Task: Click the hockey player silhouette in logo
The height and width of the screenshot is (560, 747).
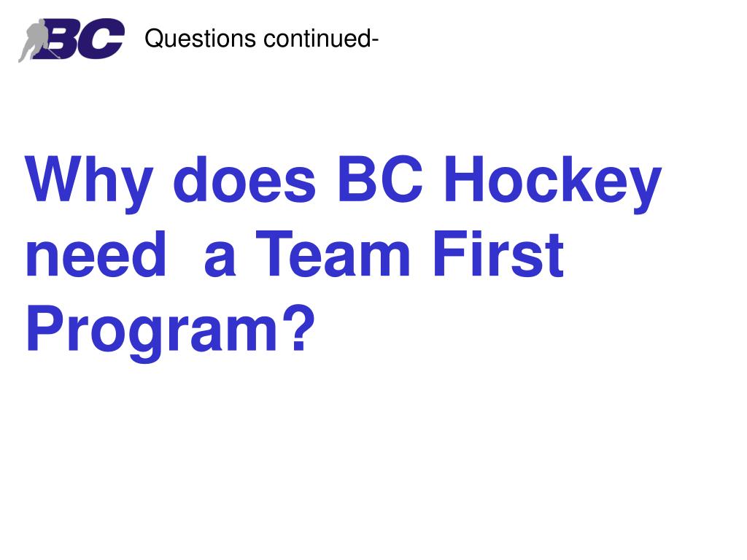Action: click(34, 42)
